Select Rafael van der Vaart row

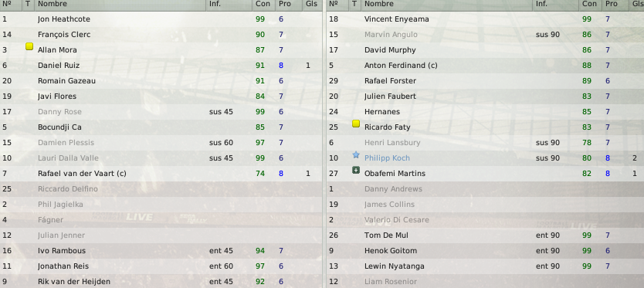[161, 174]
